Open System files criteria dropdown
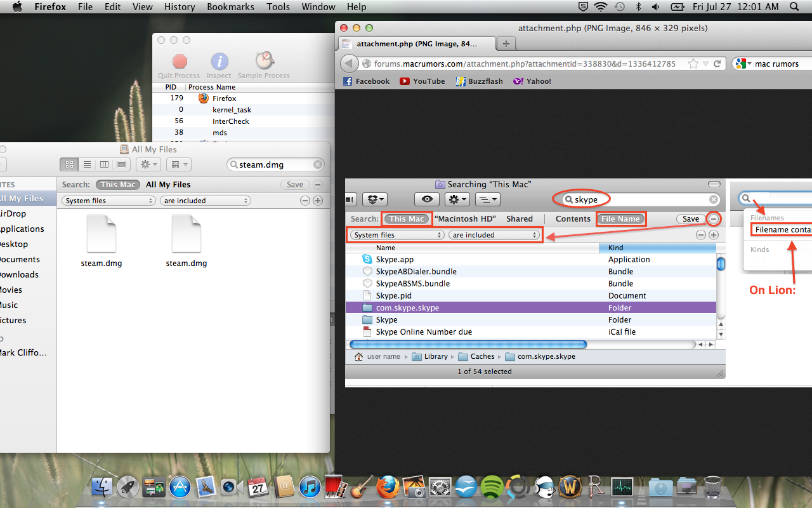Screen dimensions: 812x508 [x=109, y=201]
